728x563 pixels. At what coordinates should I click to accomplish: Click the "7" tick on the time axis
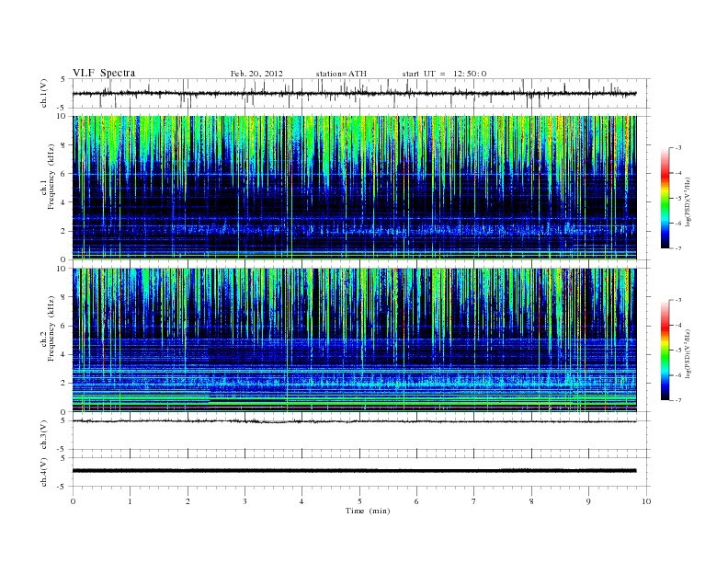(474, 501)
